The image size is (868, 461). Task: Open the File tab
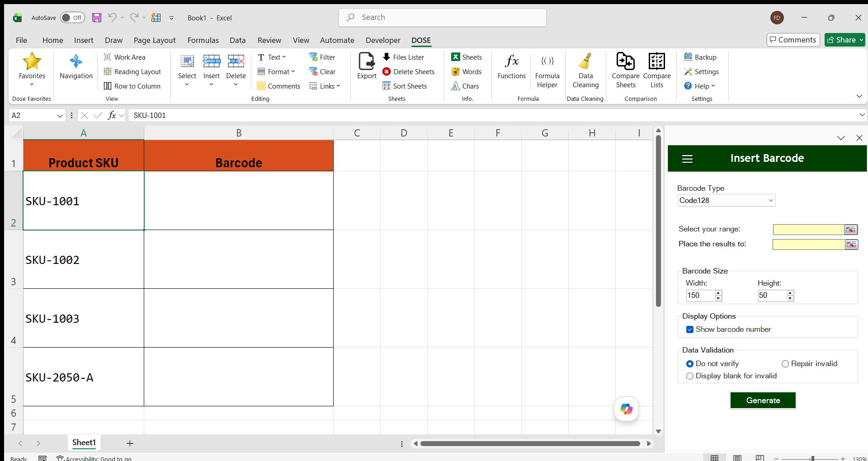(21, 40)
